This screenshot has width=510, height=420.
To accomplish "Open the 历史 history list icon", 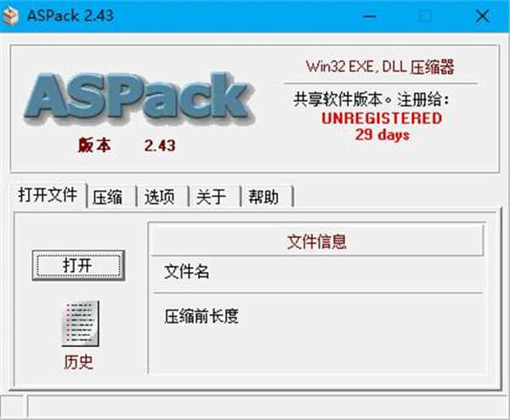I will click(x=81, y=323).
